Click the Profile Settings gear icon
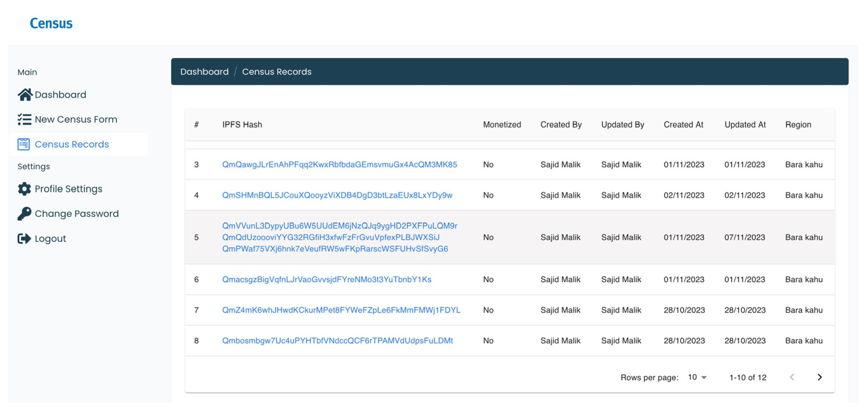 pos(24,189)
